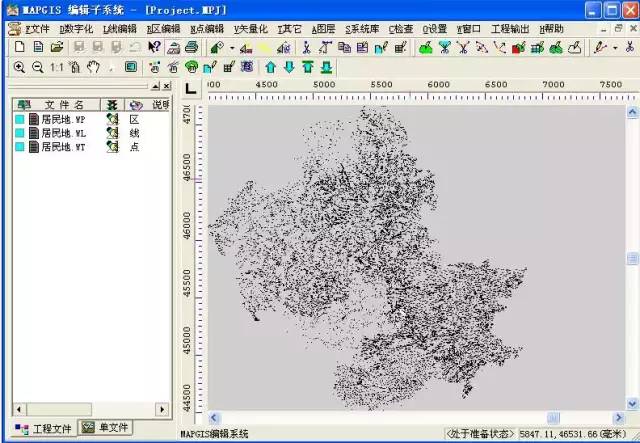This screenshot has height=443, width=640.
Task: Open the H帮助 menu
Action: [551, 29]
